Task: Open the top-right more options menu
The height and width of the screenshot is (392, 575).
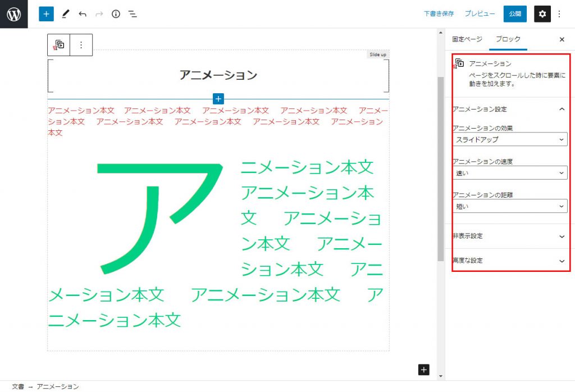Action: point(559,14)
